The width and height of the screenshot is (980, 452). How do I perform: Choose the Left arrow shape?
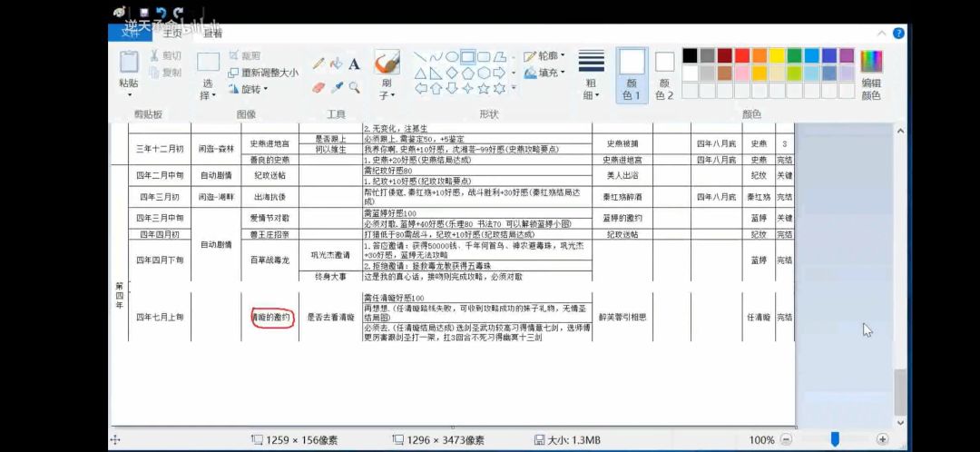421,89
